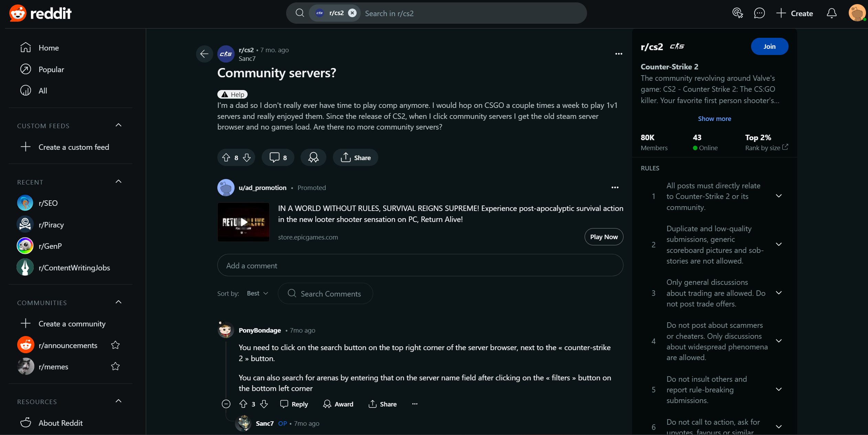Upvote PonyBondage's comment
This screenshot has width=868, height=435.
click(243, 404)
